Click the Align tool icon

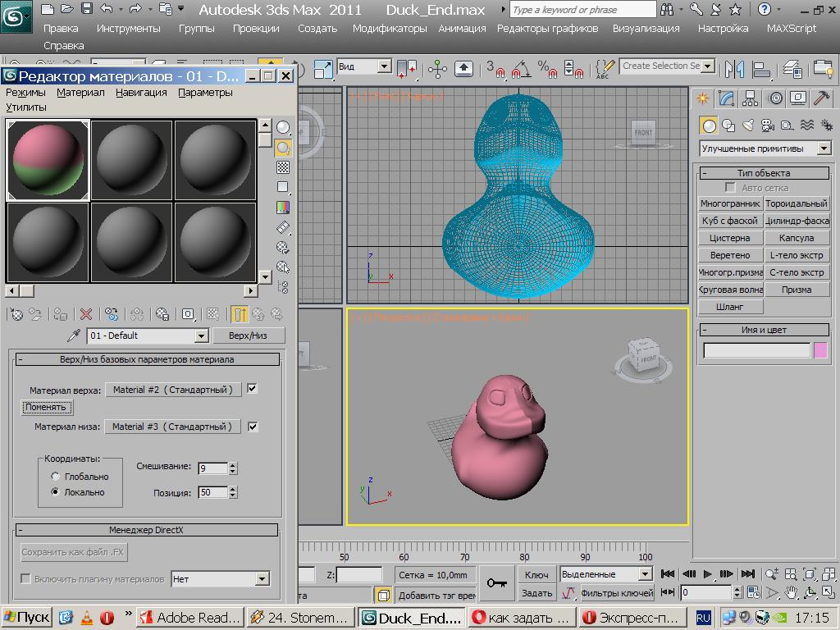click(x=763, y=69)
